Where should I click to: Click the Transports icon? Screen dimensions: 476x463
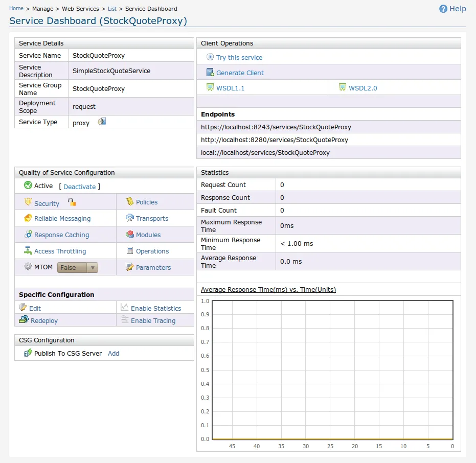point(130,218)
